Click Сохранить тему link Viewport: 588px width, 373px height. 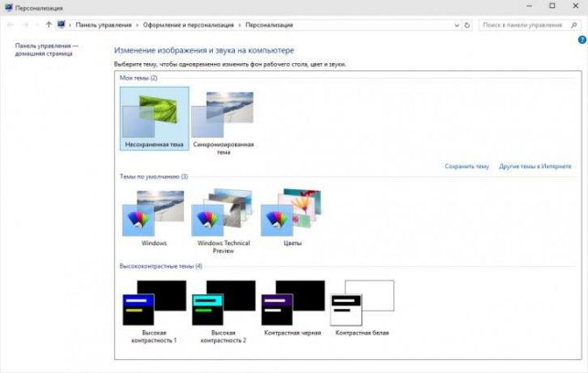coord(467,166)
